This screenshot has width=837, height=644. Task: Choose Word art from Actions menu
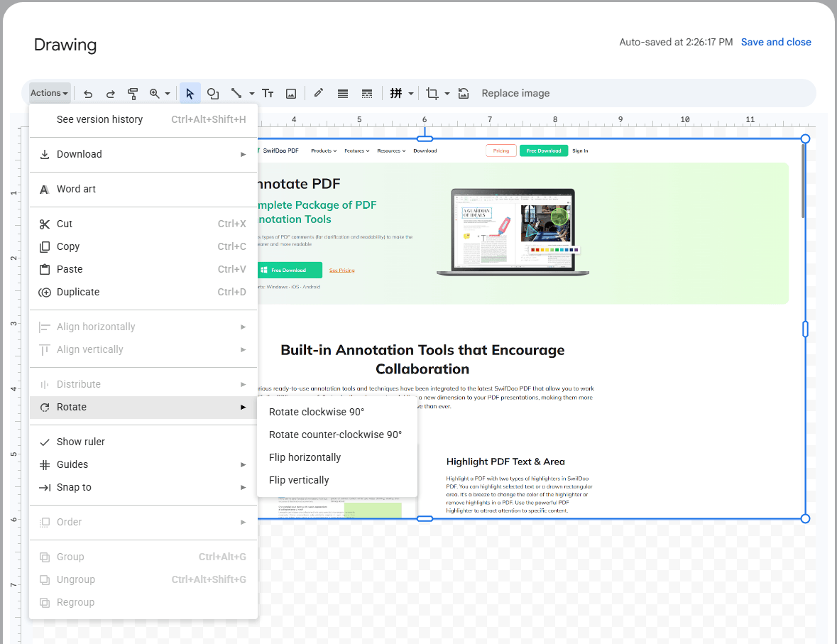[143, 189]
